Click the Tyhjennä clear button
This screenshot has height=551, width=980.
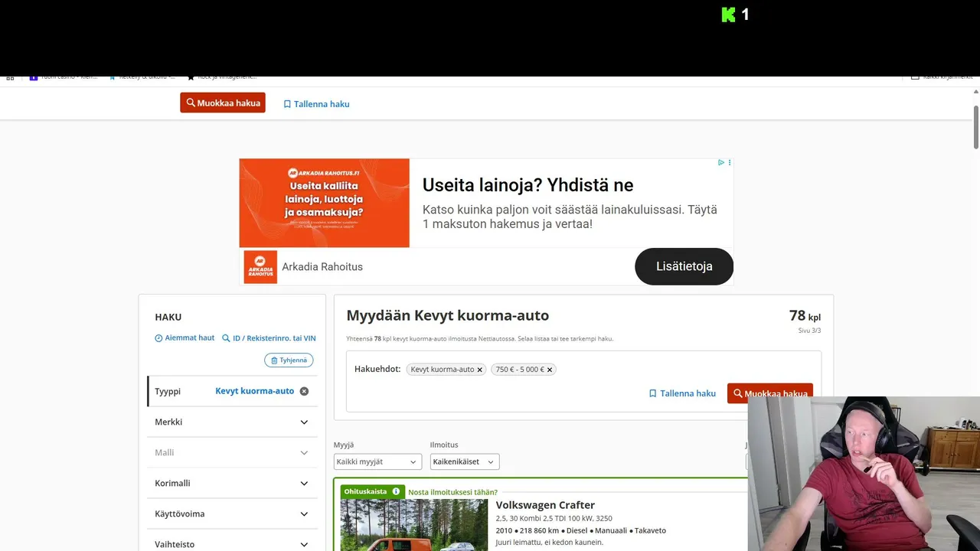289,360
